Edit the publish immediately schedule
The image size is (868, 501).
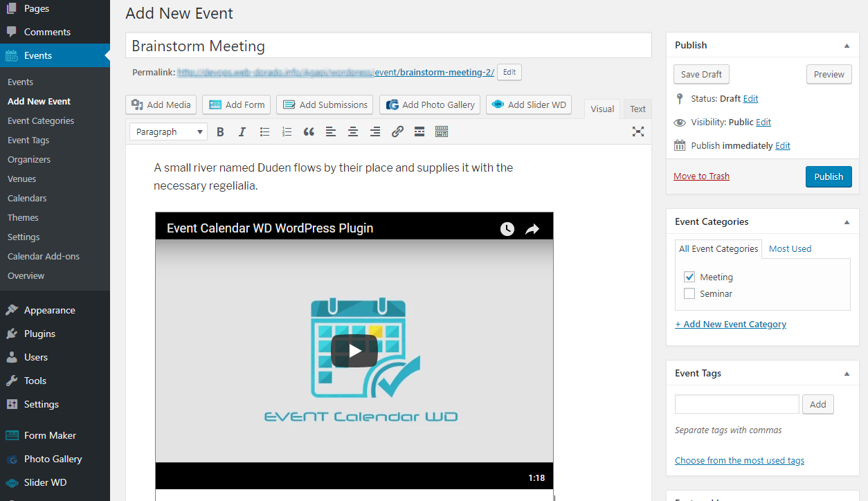(783, 146)
